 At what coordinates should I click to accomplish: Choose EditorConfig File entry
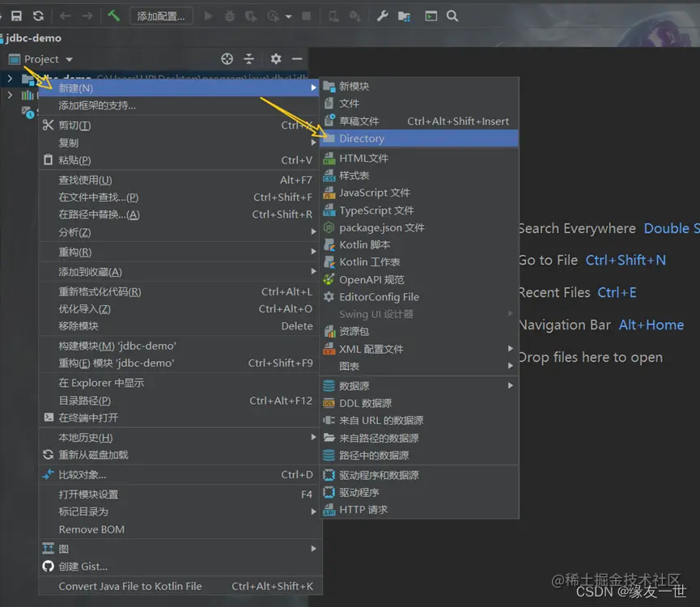pos(419,297)
